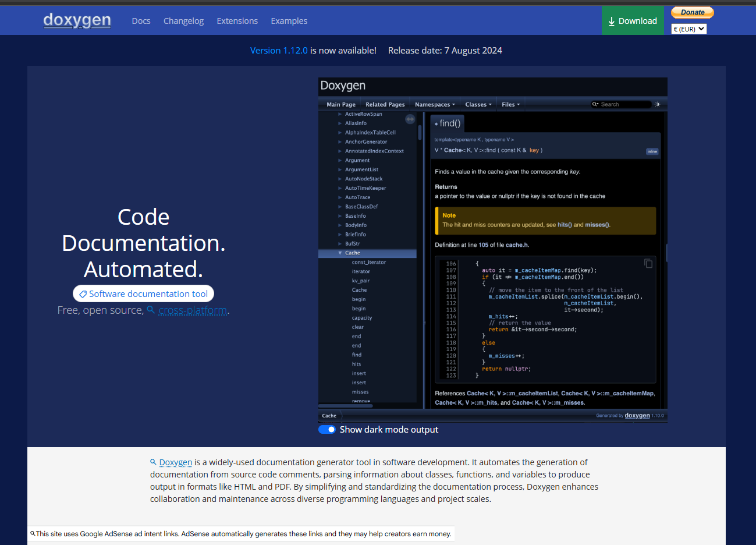Click the cache.h file link
This screenshot has width=756, height=545.
click(517, 245)
